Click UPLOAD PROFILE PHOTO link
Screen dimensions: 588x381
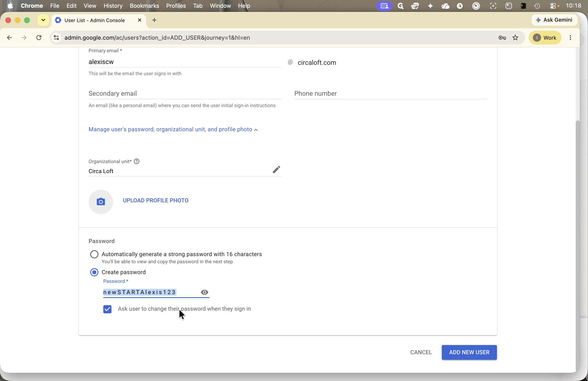[156, 200]
